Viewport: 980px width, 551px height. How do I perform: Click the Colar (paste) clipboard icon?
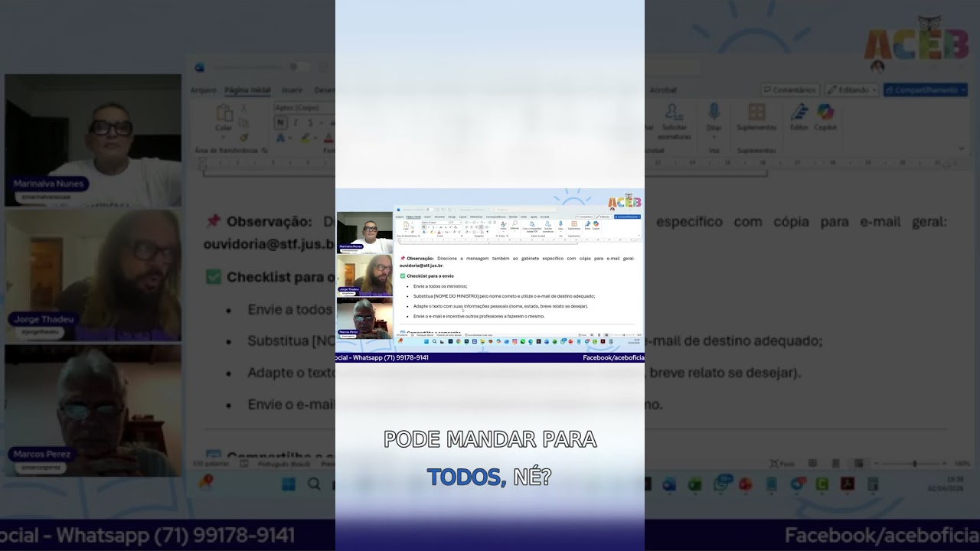point(405,225)
